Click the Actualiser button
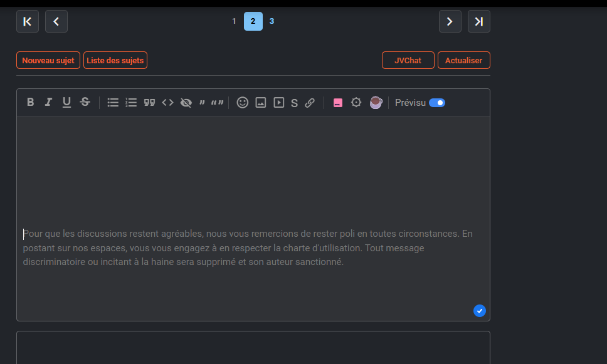The width and height of the screenshot is (607, 364). [x=464, y=60]
